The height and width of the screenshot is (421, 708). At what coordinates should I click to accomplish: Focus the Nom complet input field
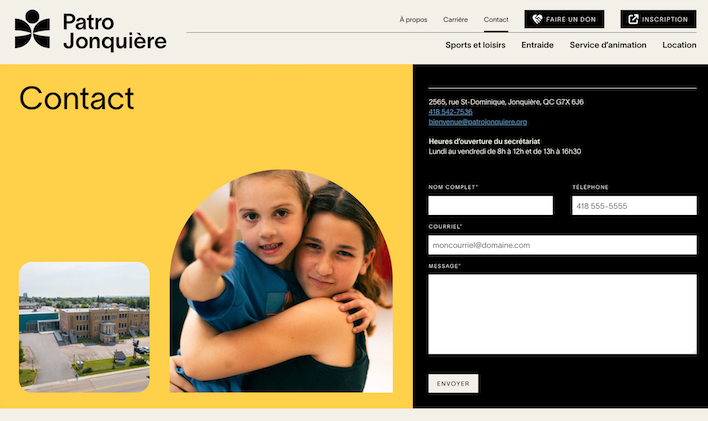pyautogui.click(x=490, y=206)
